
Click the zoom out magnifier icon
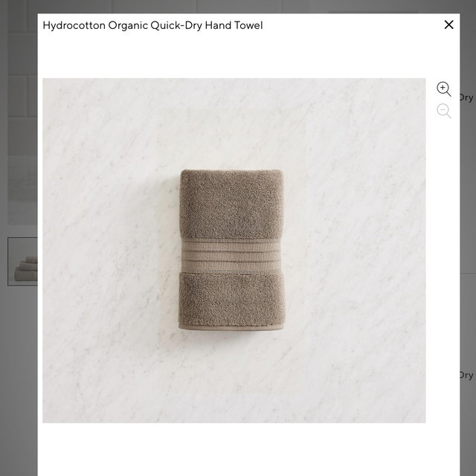tap(443, 111)
